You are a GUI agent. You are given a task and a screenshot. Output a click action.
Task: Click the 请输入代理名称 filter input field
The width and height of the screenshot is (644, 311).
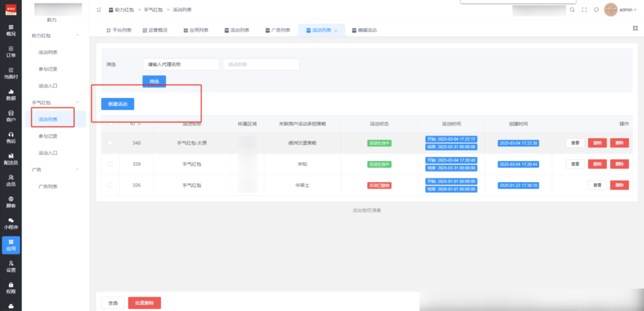click(x=180, y=64)
